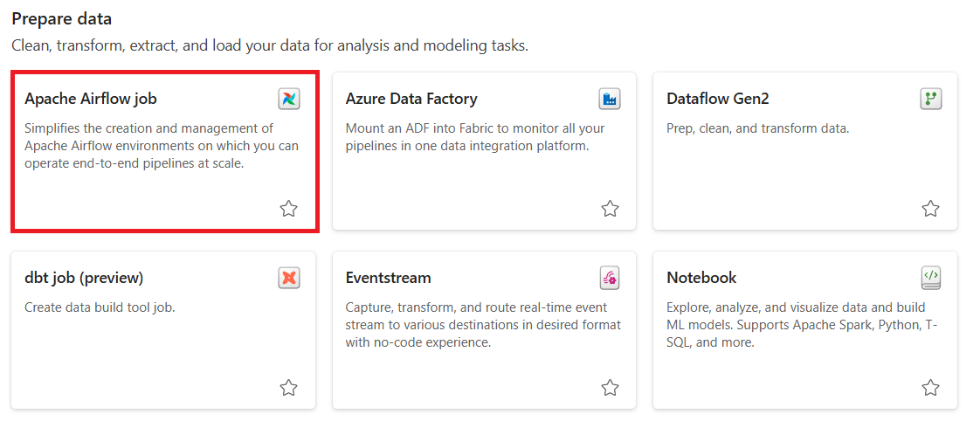Mark Eventstream as a favorite
Viewport: 980px width, 421px height.
coord(610,388)
